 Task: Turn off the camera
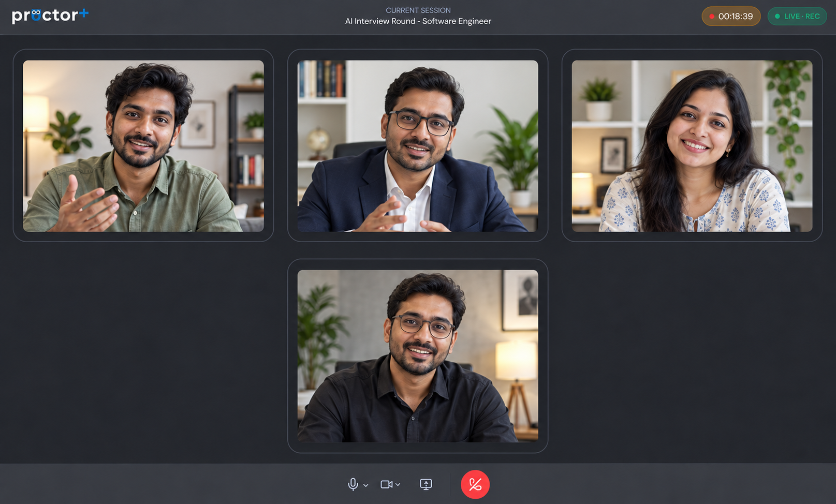tap(386, 484)
